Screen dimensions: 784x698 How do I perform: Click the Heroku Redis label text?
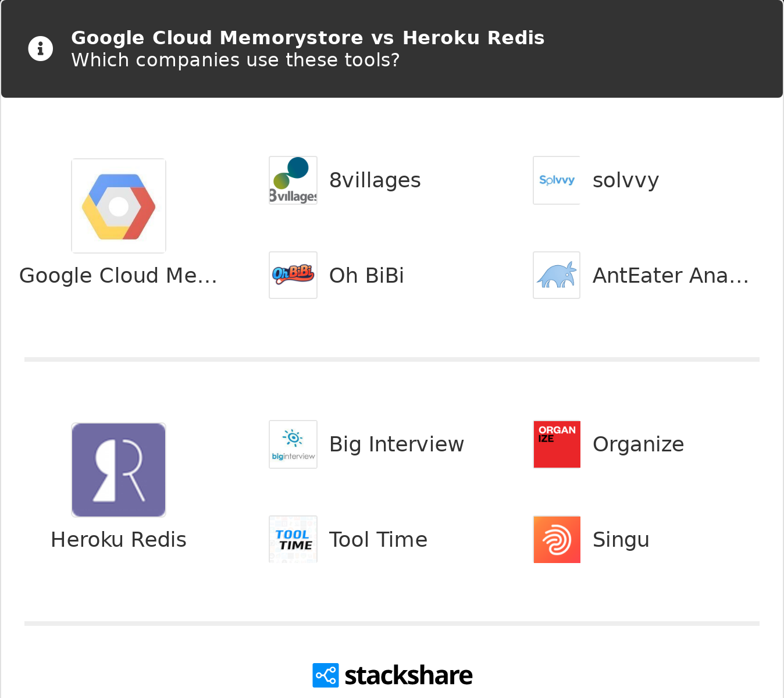tap(119, 539)
